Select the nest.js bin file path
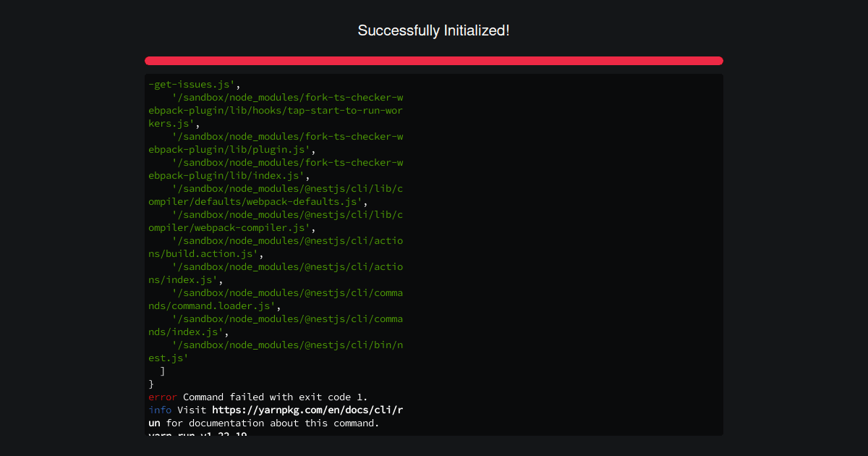 tap(286, 345)
